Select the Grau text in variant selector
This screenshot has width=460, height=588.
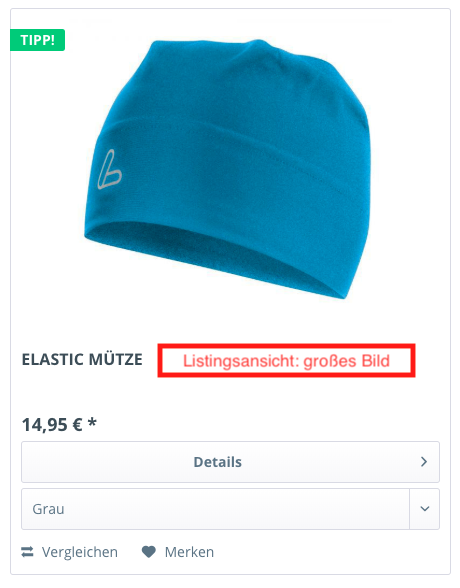48,509
